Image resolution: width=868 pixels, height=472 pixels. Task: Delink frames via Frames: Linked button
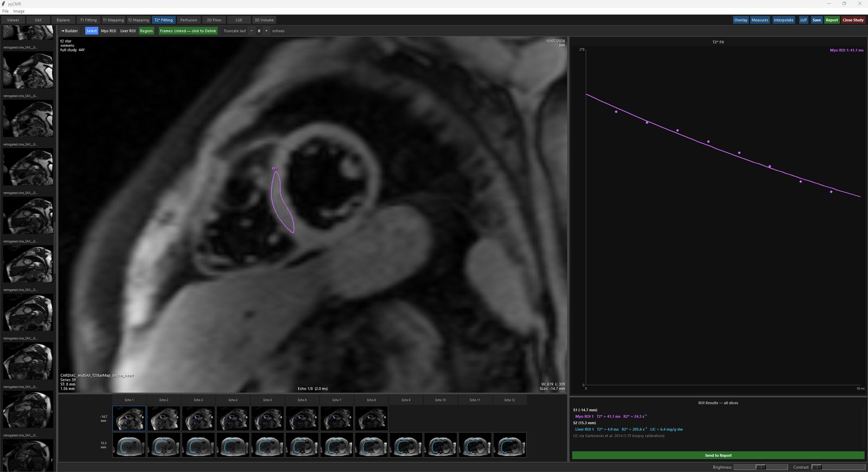pos(188,31)
